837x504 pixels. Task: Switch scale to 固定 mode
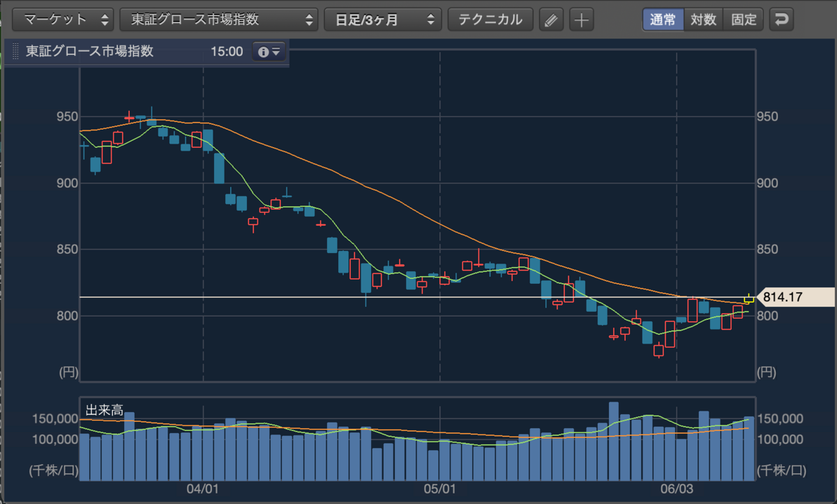744,19
